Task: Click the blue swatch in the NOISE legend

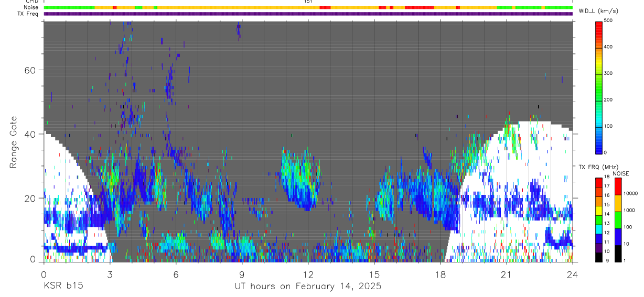Action: [x=618, y=237]
